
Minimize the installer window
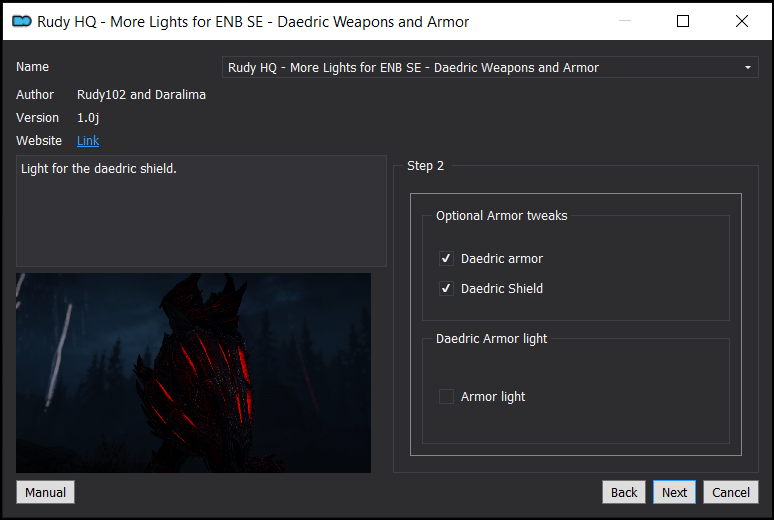(x=625, y=21)
